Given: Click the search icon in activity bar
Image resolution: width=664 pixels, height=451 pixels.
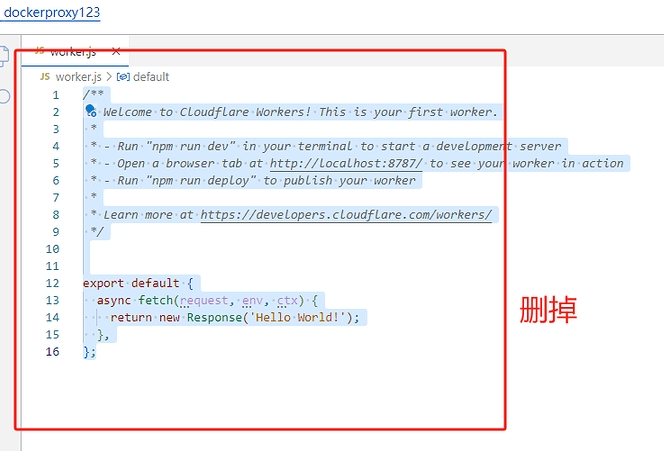Looking at the screenshot, I should click(5, 96).
